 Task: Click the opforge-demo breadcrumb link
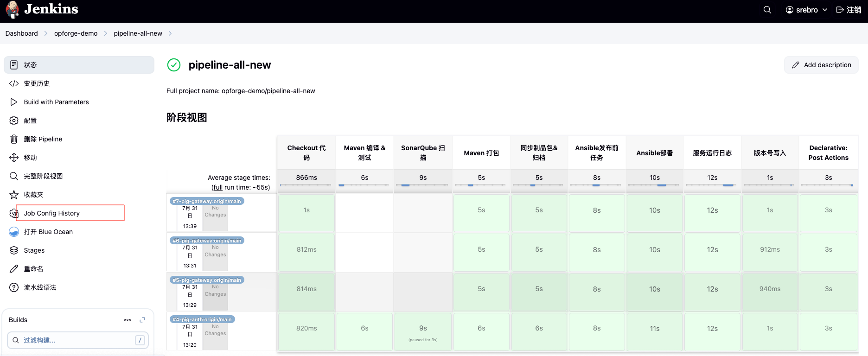(76, 33)
